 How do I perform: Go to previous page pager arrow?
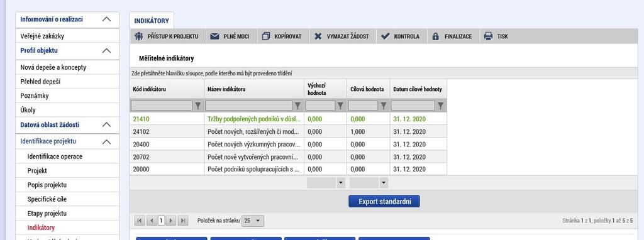click(152, 221)
